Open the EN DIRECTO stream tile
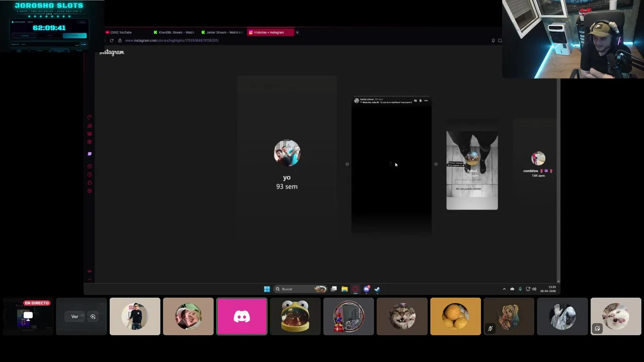Viewport: 644px width, 362px height. click(x=28, y=316)
